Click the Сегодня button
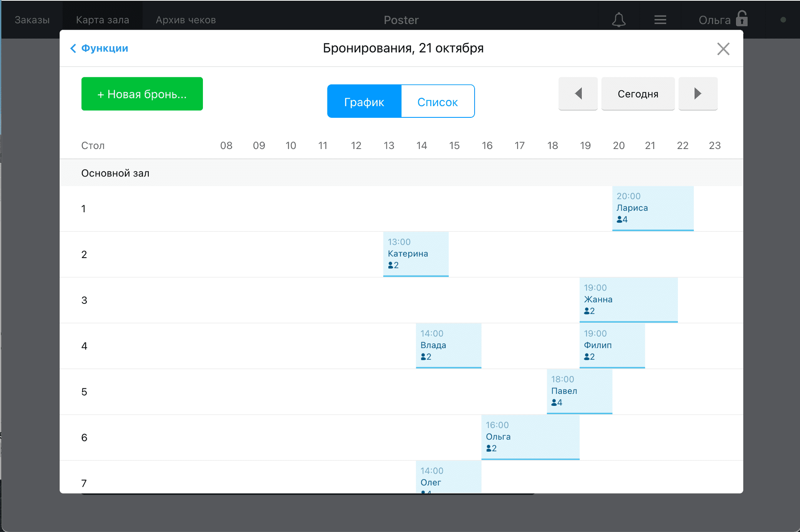Viewport: 800px width, 532px height. tap(638, 94)
